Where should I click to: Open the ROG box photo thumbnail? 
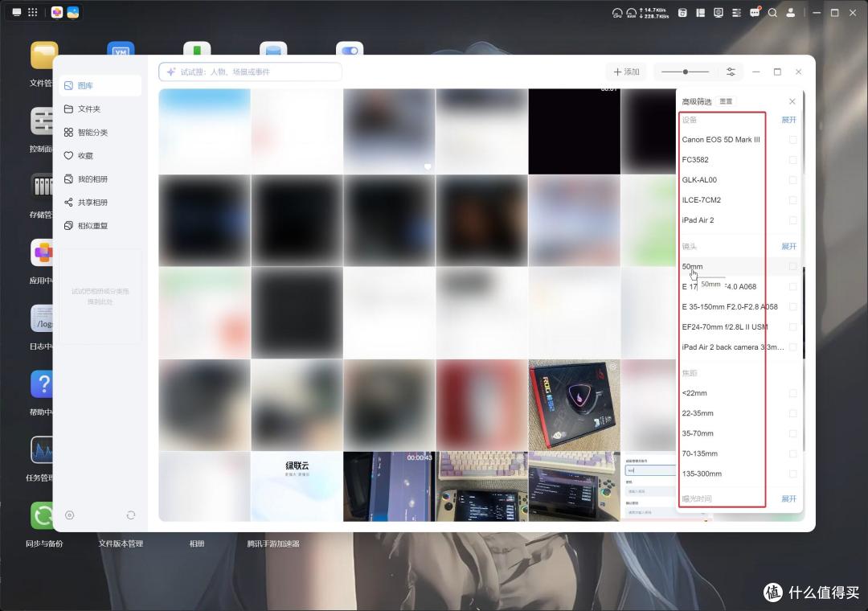574,405
